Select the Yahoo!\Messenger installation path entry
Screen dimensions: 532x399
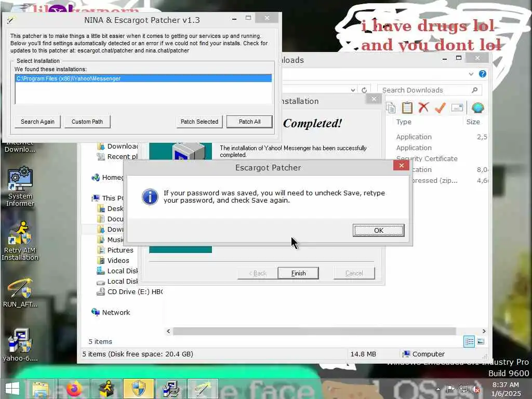pyautogui.click(x=143, y=78)
